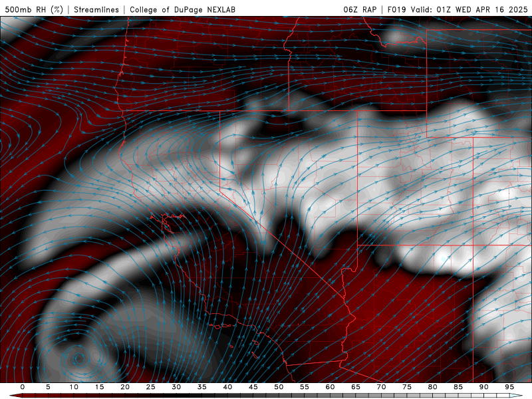Click the center of the spiral streamline vortex

pos(79,358)
